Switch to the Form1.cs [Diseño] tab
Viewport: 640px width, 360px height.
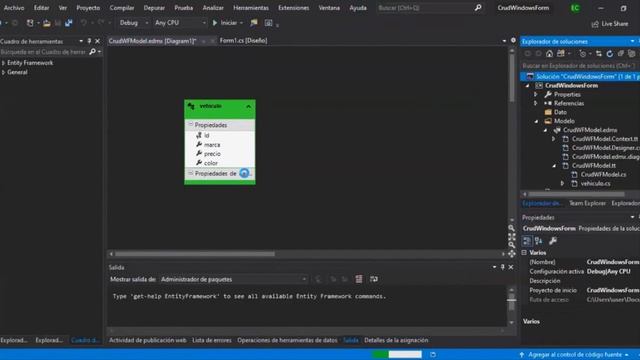coord(243,41)
